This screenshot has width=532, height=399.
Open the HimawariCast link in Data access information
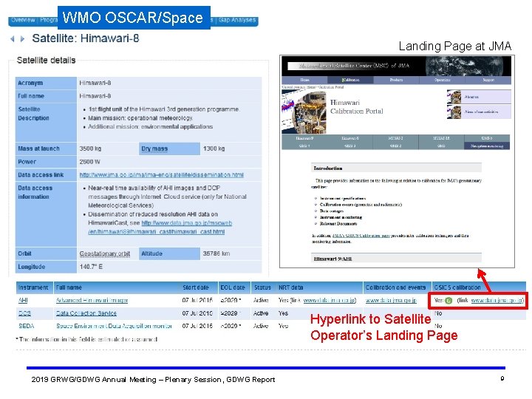click(160, 228)
